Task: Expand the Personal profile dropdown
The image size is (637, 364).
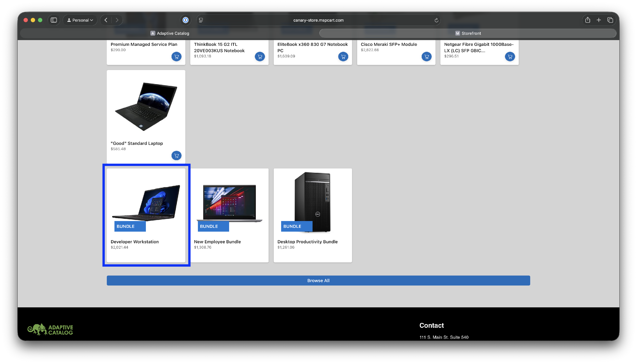Action: pos(80,20)
